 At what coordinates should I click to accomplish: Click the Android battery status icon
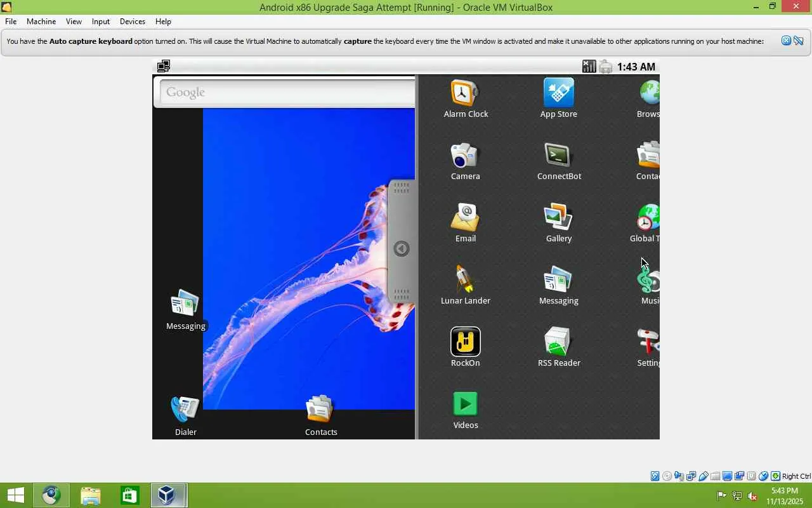click(605, 66)
